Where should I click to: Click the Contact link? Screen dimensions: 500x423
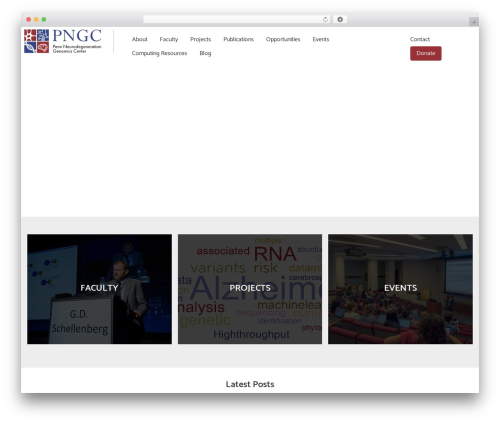(x=420, y=39)
